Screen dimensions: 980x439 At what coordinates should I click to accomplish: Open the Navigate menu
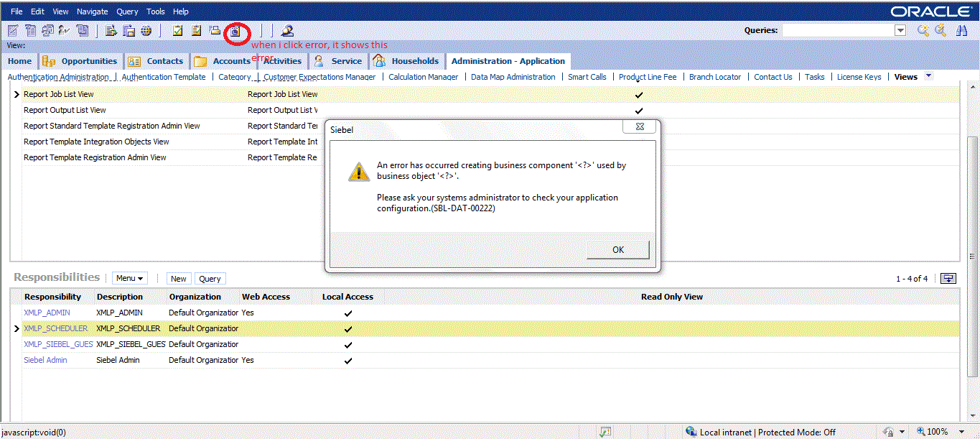point(92,11)
